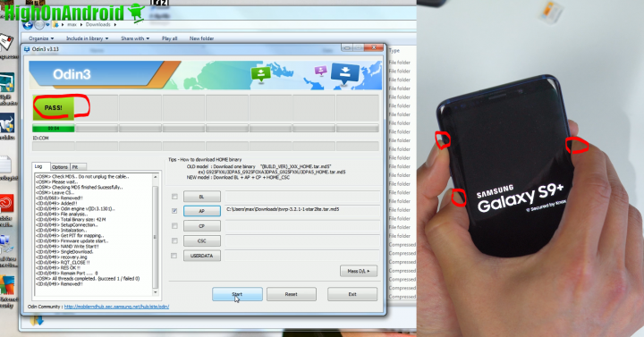Open the Include in library dropdown
The image size is (644, 337).
point(87,38)
